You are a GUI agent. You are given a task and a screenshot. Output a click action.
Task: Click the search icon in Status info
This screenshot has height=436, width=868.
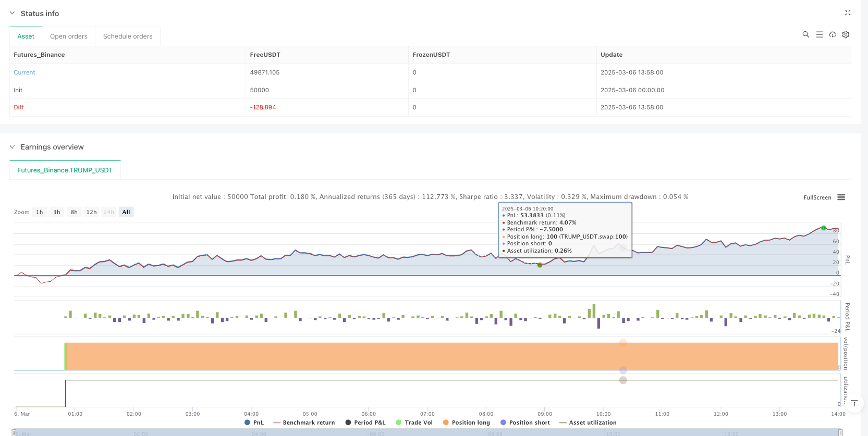[x=805, y=34]
